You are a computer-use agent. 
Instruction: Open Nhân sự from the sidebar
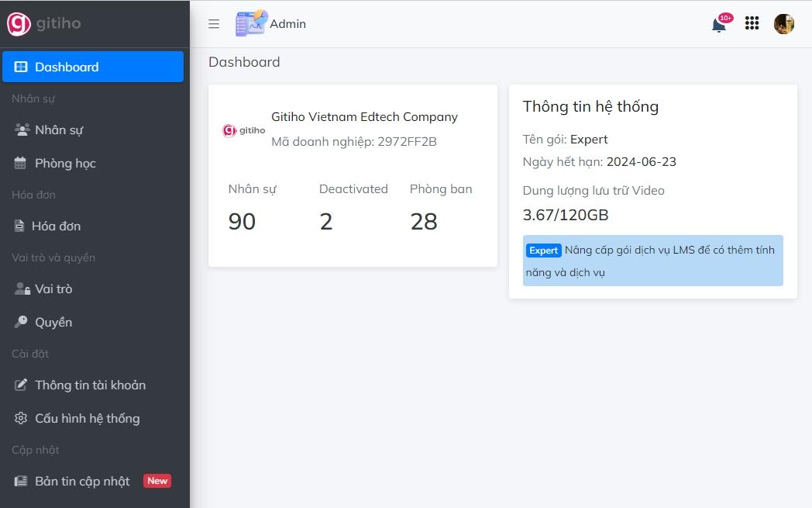tap(59, 130)
